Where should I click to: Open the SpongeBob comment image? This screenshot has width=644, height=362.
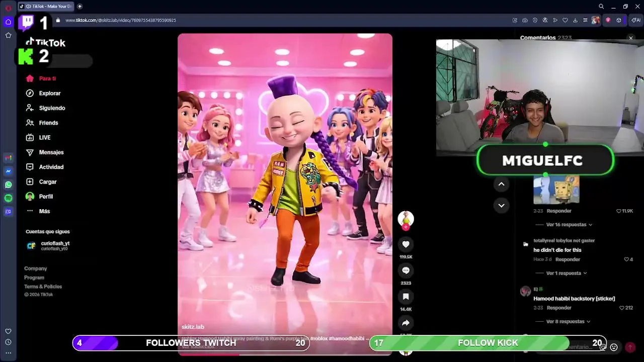point(556,189)
